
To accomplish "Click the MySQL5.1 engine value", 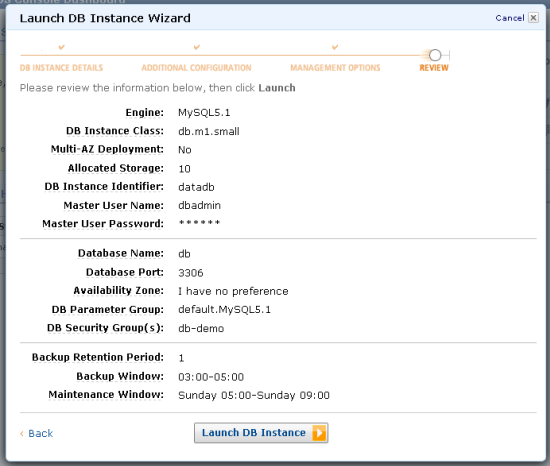I will [204, 113].
